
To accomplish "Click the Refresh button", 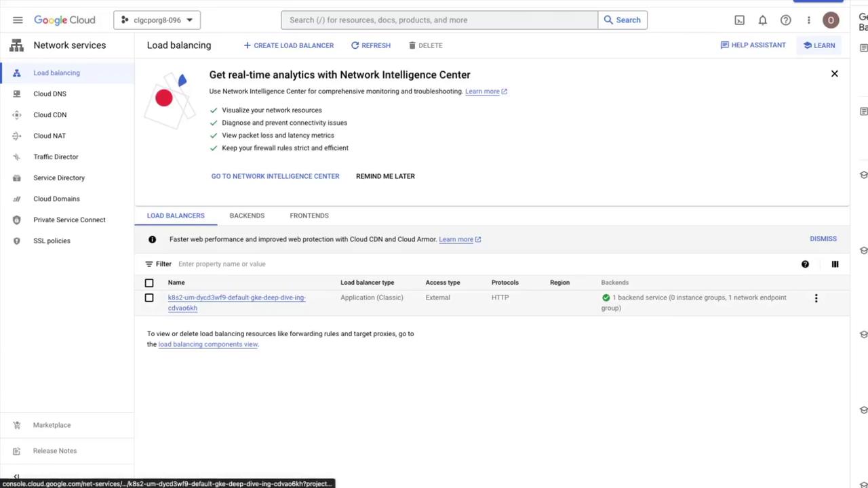I will tap(370, 45).
